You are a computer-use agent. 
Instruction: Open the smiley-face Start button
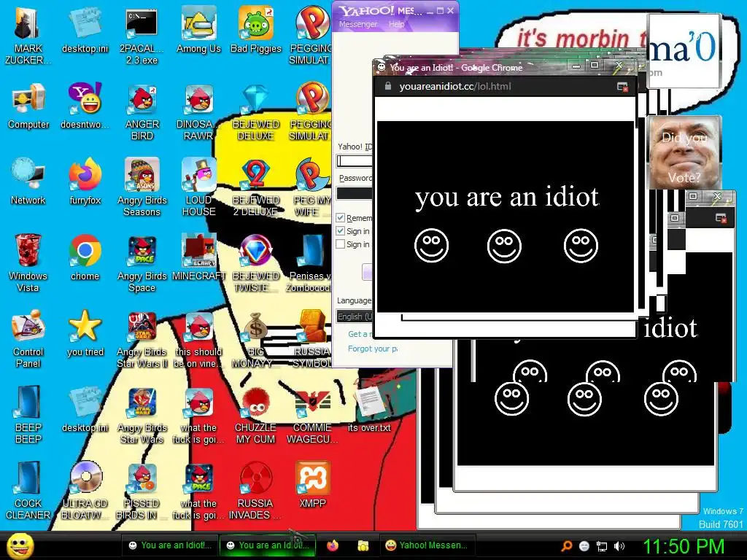pos(20,545)
